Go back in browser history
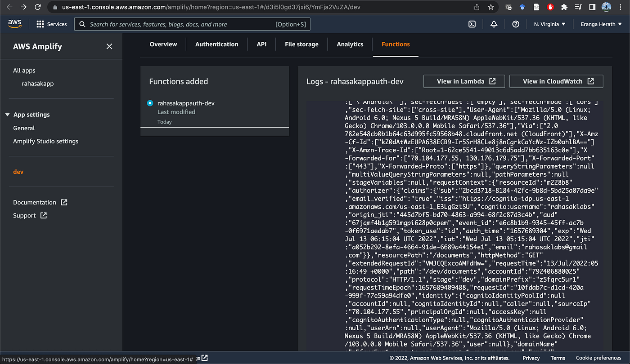This screenshot has height=364, width=630. coord(10,7)
